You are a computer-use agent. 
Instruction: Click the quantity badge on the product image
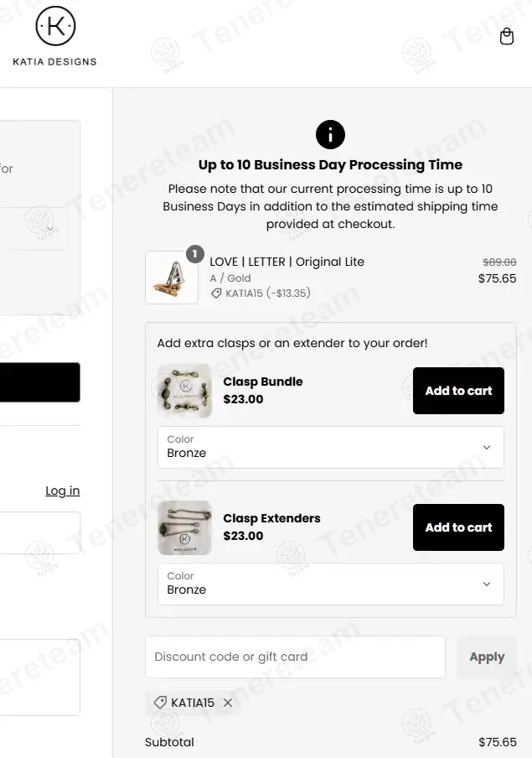[x=195, y=253]
